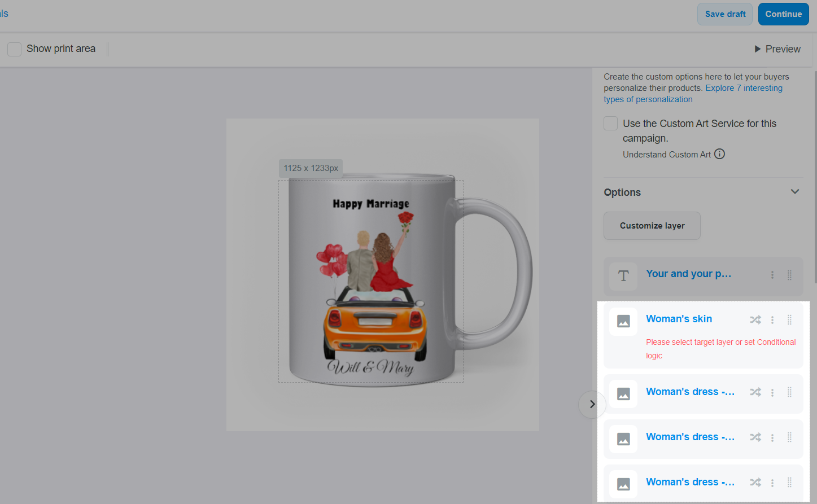Open the "Your and your p…" text layer
The image size is (817, 504).
(688, 274)
